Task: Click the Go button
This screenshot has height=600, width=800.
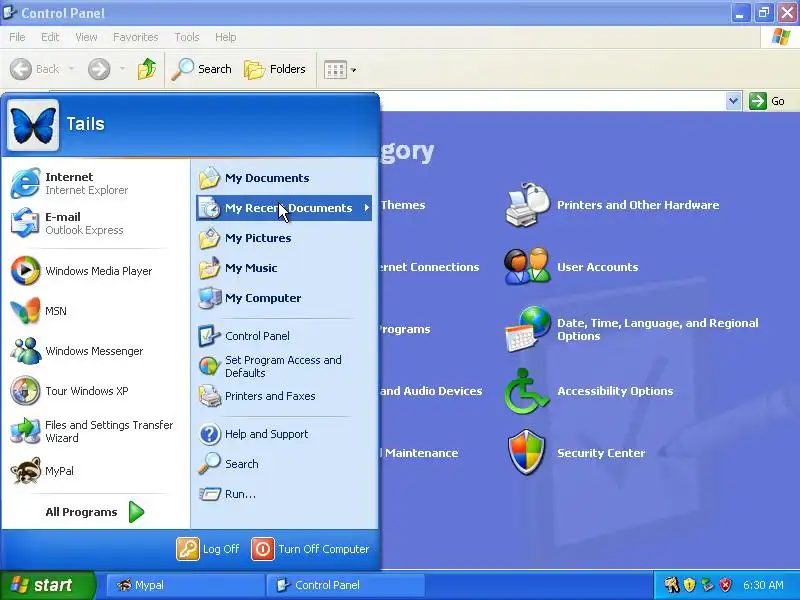Action: [767, 101]
